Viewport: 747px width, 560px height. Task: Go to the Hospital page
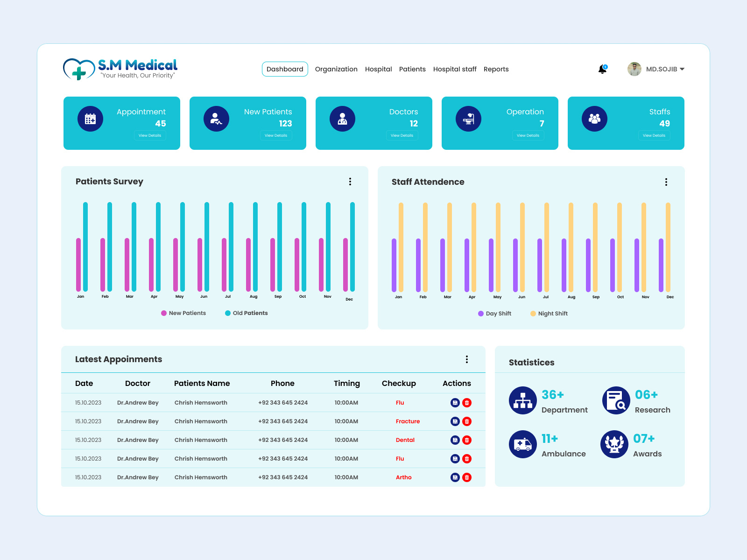[x=379, y=69]
